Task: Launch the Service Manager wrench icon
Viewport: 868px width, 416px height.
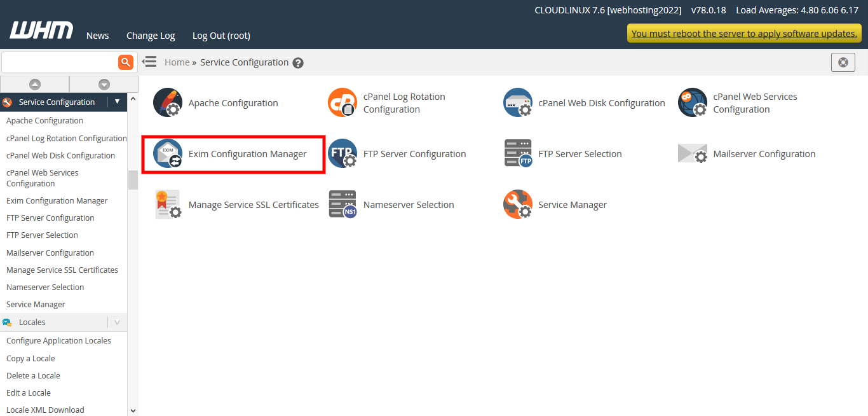Action: [x=517, y=205]
